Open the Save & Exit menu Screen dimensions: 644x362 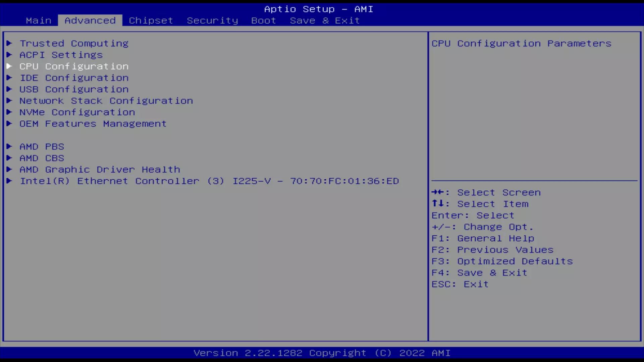coord(324,20)
